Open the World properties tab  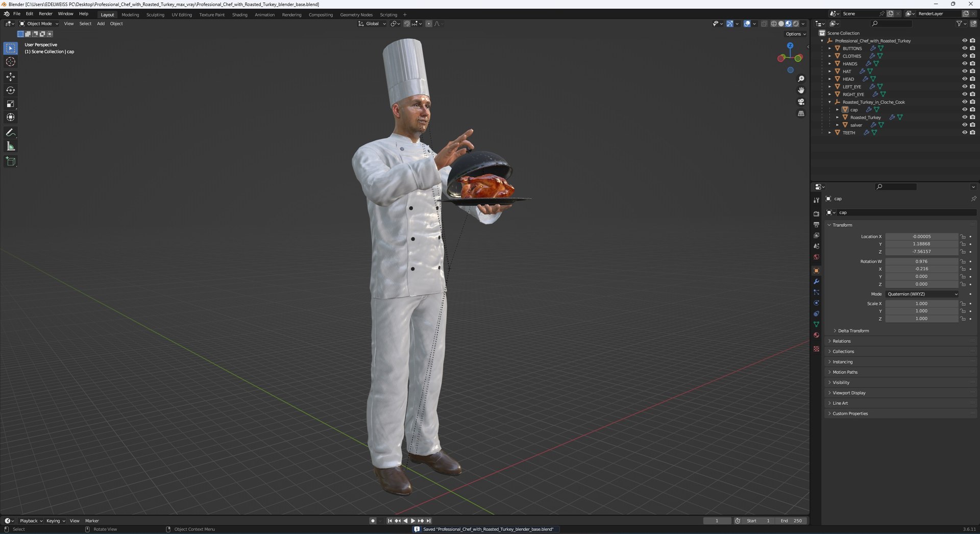[x=816, y=257]
